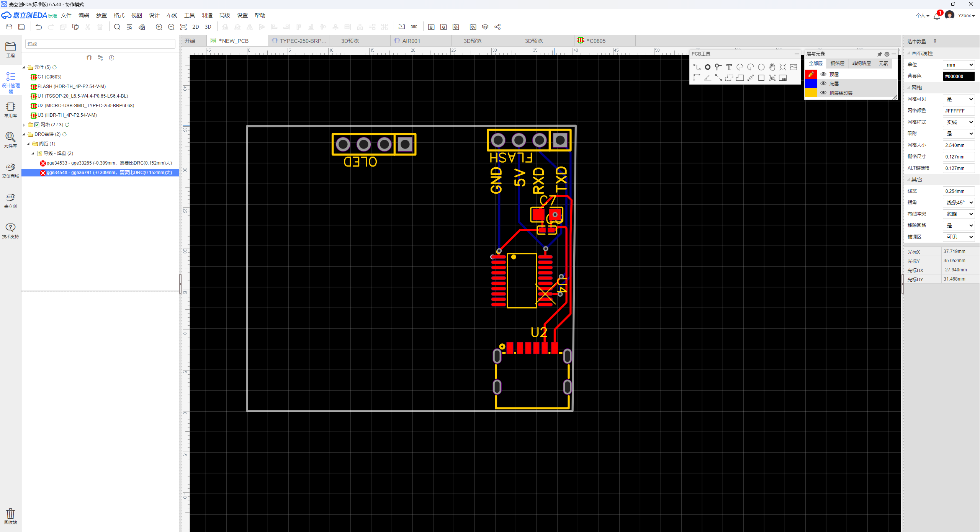Click the Zoom in toolbar icon
This screenshot has width=980, height=532.
[159, 27]
